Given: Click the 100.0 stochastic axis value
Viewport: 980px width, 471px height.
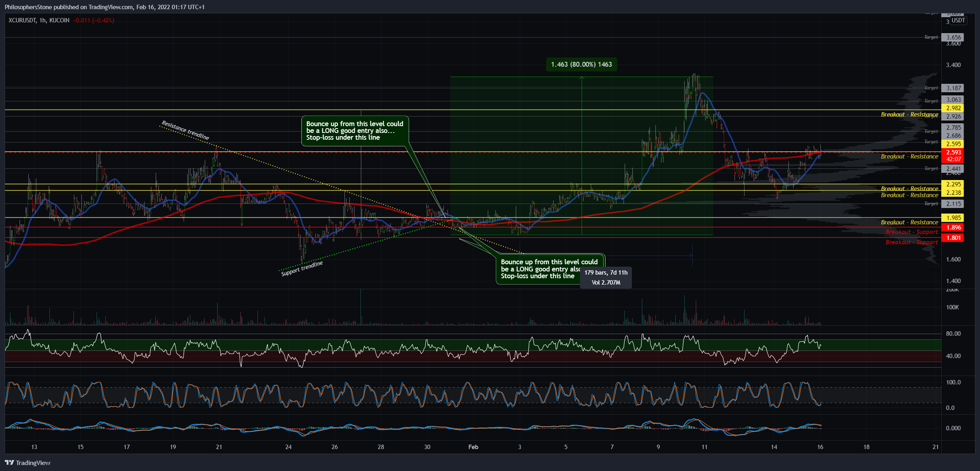Looking at the screenshot, I should pos(953,382).
